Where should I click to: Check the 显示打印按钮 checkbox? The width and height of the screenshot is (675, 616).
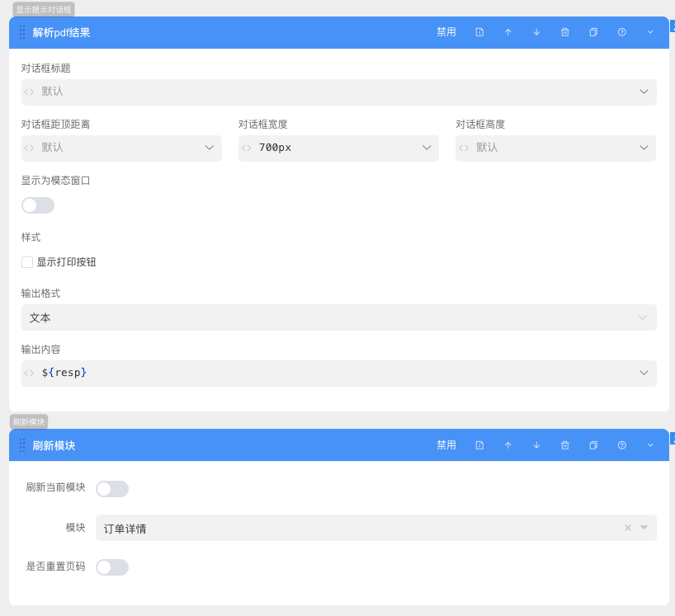click(x=26, y=261)
